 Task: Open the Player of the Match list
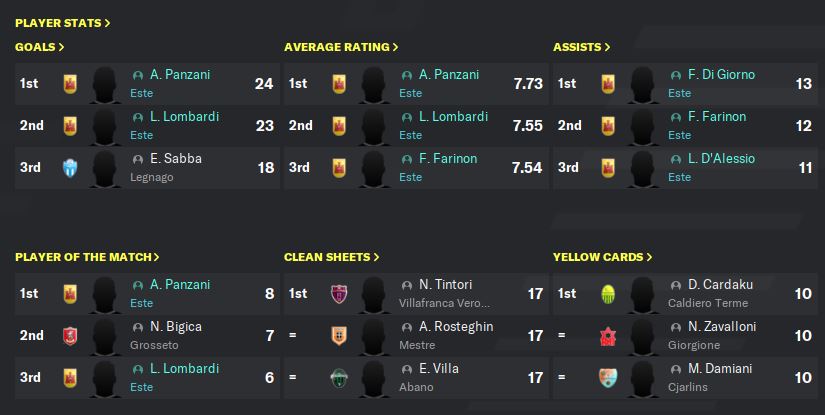pyautogui.click(x=87, y=257)
